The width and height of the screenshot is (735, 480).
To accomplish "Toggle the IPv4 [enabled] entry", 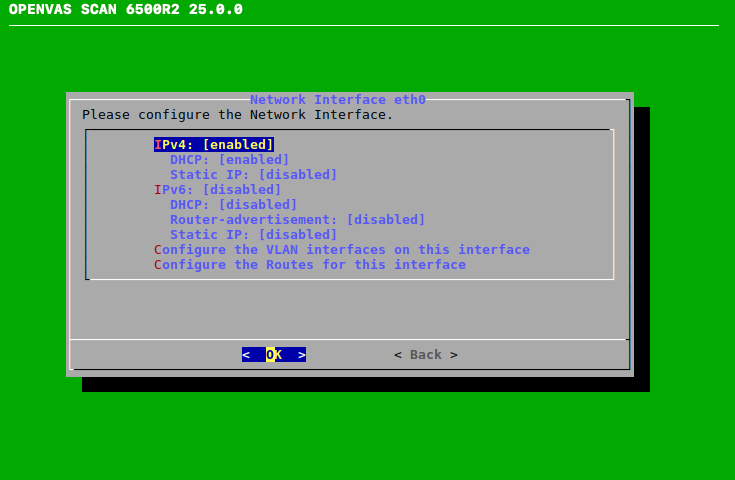I will (x=214, y=145).
